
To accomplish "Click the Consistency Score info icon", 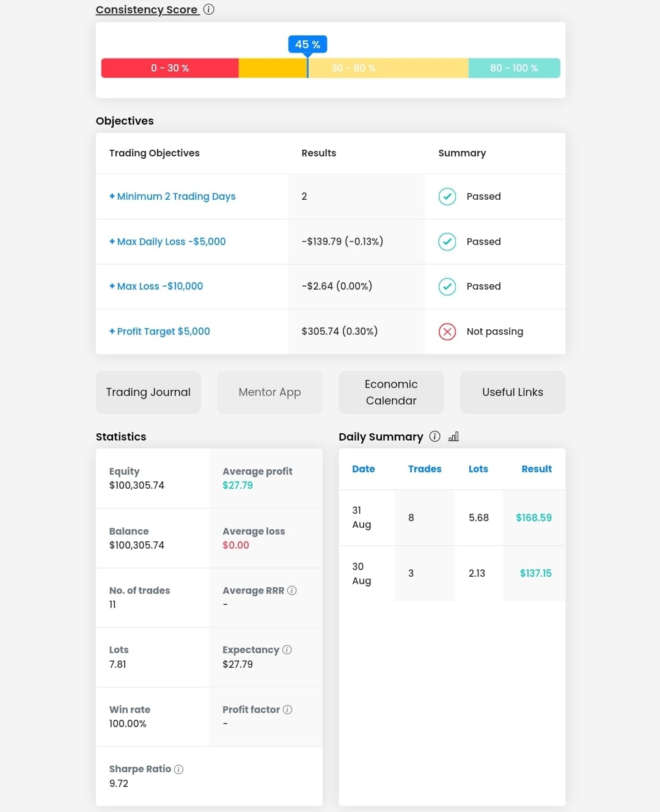I will (x=209, y=9).
